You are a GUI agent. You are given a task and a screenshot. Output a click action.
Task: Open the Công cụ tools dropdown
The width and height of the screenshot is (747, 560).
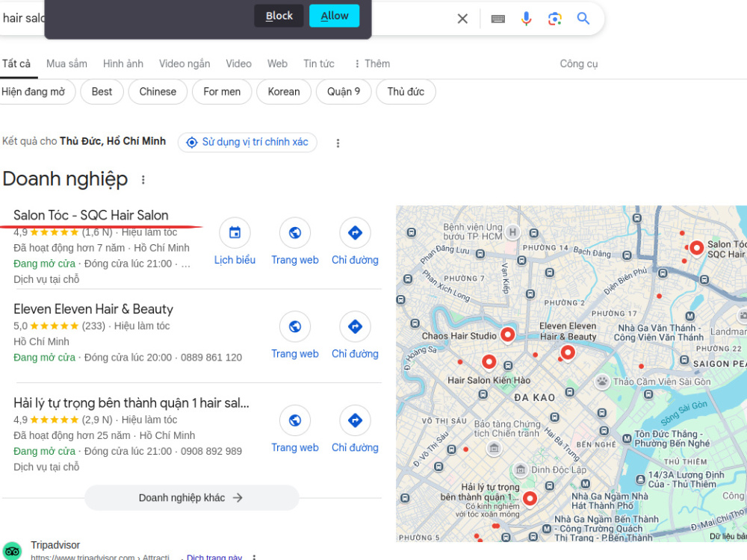[579, 63]
